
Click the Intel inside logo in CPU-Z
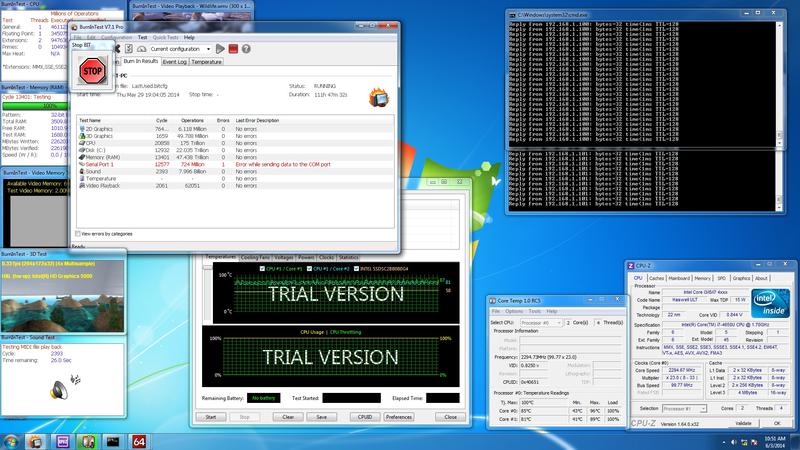pyautogui.click(x=769, y=305)
